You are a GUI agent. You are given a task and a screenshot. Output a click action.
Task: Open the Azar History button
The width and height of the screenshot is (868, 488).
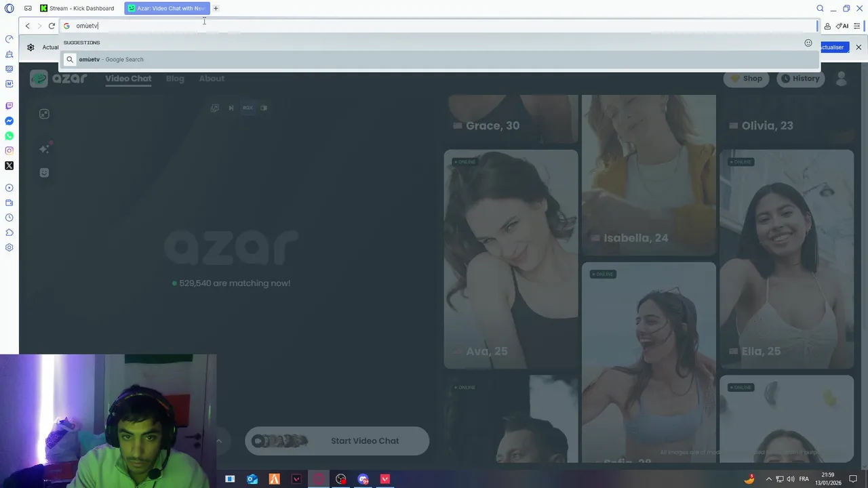(x=800, y=79)
